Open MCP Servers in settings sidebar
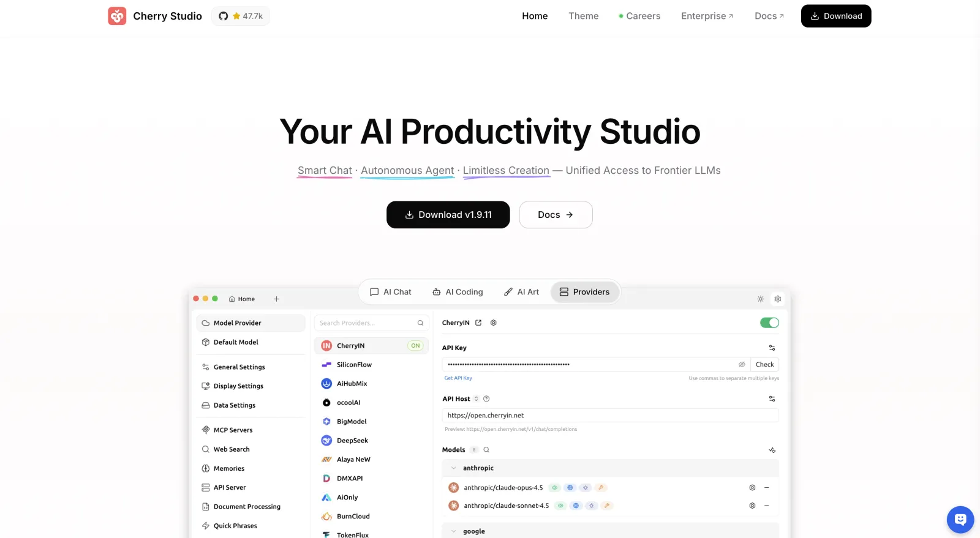This screenshot has width=980, height=538. (x=251, y=430)
